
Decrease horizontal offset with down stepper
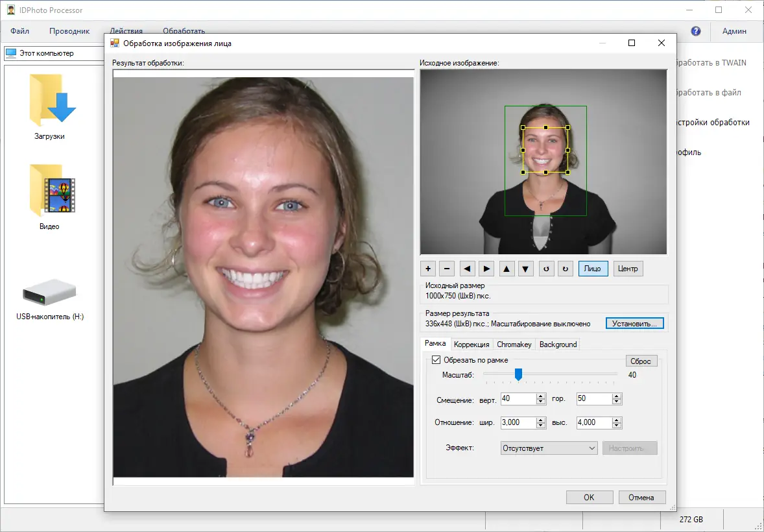[617, 402]
